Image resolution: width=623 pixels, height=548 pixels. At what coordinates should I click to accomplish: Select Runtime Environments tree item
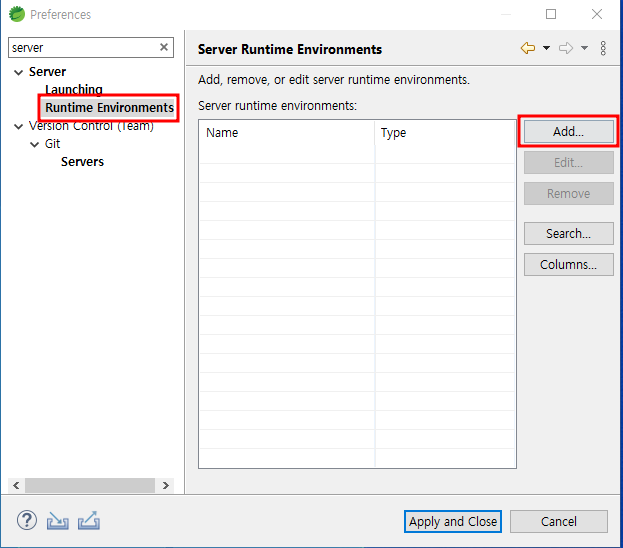tap(109, 107)
